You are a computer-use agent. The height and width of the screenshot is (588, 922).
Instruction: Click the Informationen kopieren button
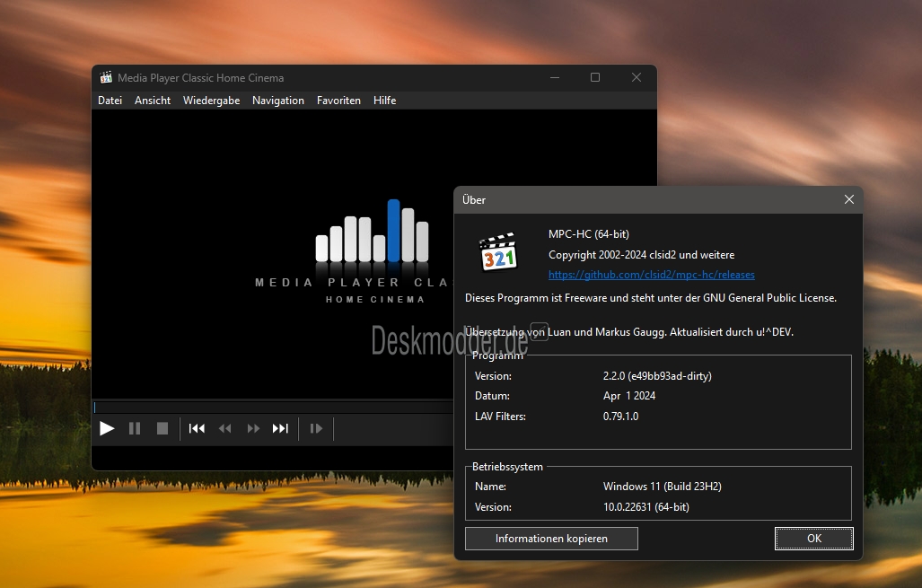(x=551, y=539)
